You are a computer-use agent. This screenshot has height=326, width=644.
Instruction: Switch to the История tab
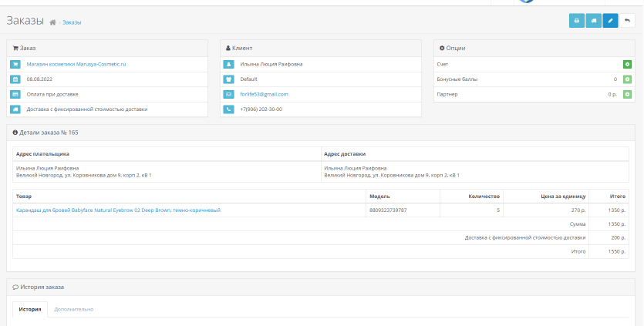pos(30,309)
